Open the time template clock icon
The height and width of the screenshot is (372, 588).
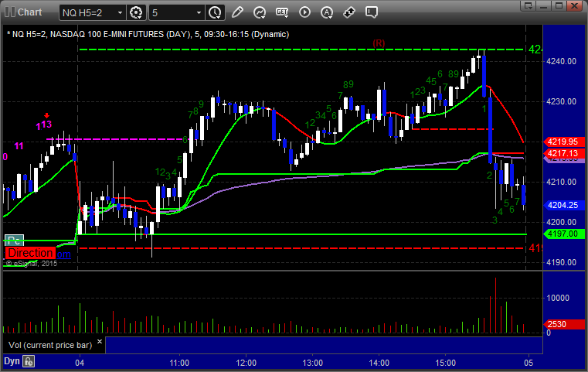pyautogui.click(x=215, y=12)
